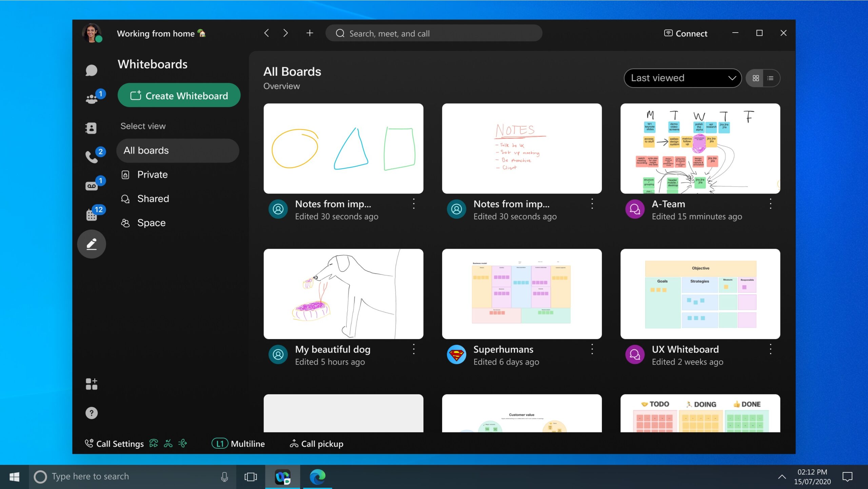Open Teams icon with badge 1
Viewport: 868px width, 489px height.
tap(92, 99)
